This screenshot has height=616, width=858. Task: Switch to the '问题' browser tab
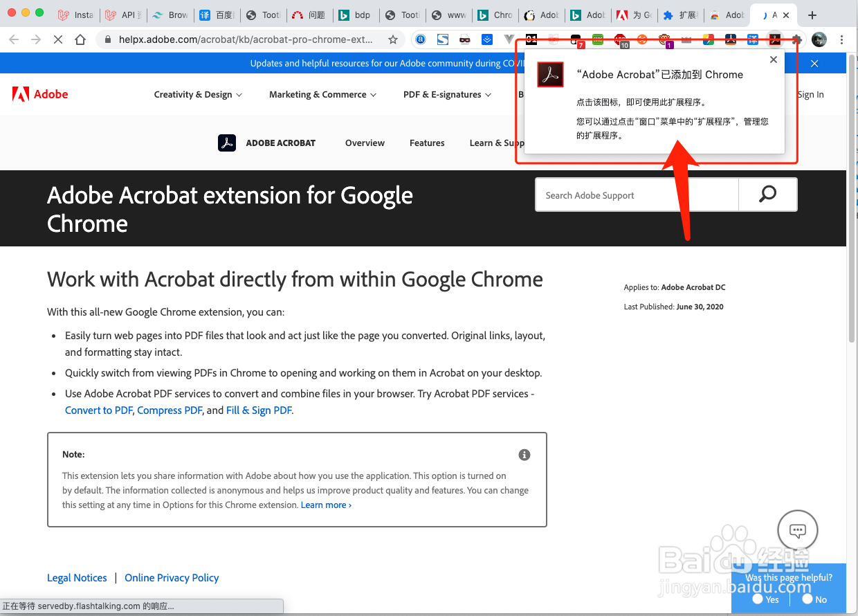pos(309,15)
